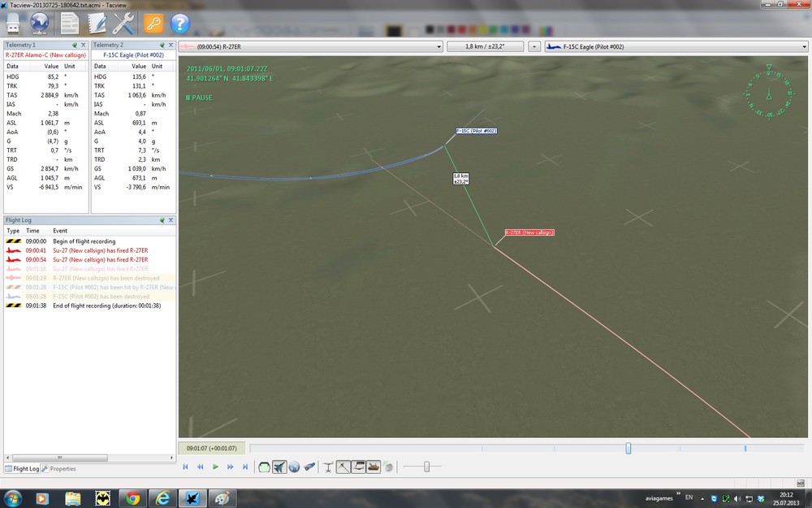This screenshot has height=508, width=812.
Task: Select 'Begin of flight recording' log entry
Action: (x=89, y=241)
